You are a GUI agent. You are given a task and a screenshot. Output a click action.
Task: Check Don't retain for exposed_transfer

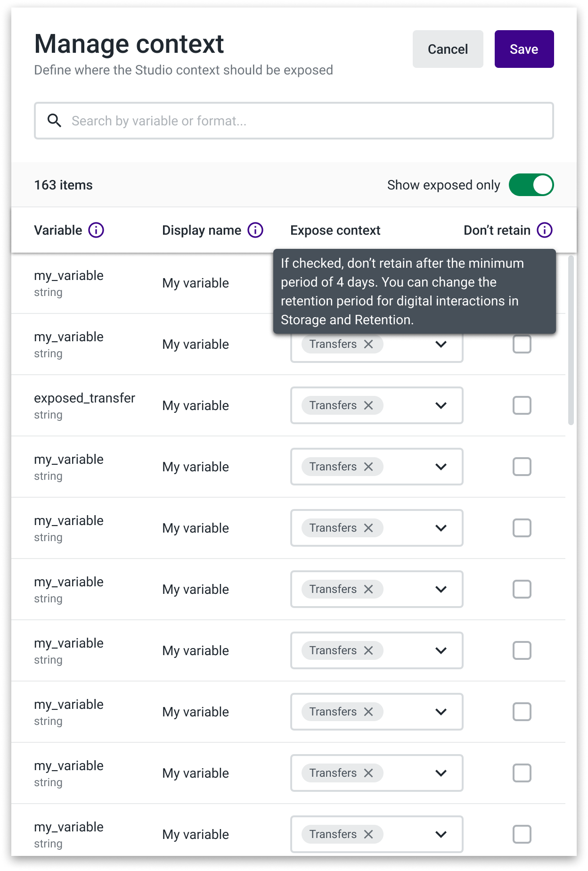(x=522, y=405)
